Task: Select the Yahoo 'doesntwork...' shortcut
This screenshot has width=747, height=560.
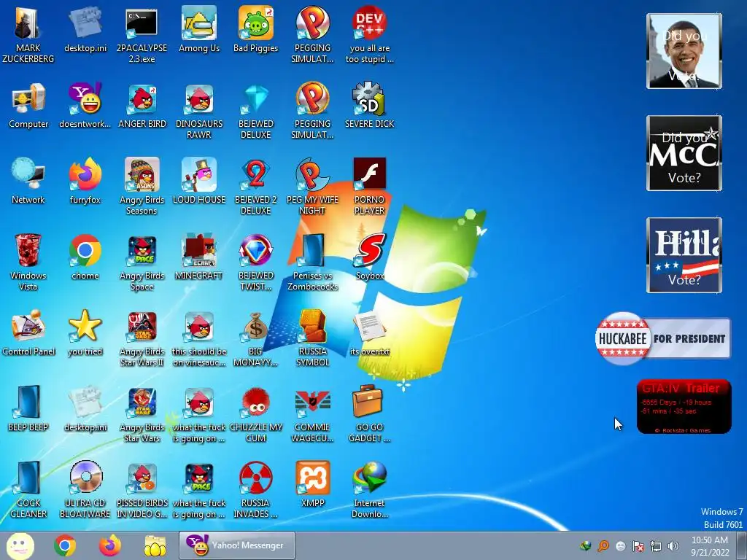Action: point(85,106)
